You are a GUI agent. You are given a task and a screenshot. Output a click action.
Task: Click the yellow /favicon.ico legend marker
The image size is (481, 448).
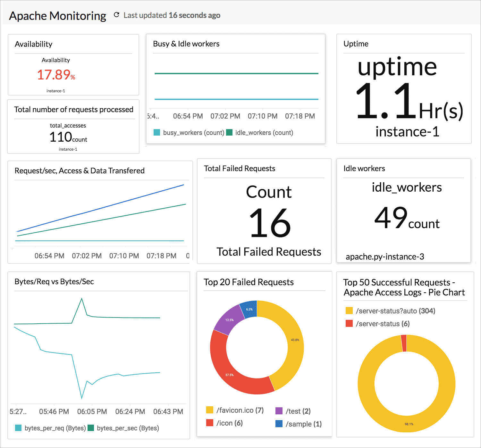(210, 410)
